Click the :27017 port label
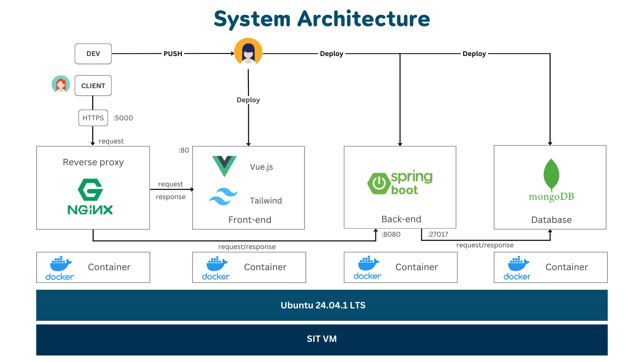The width and height of the screenshot is (644, 362). (438, 234)
